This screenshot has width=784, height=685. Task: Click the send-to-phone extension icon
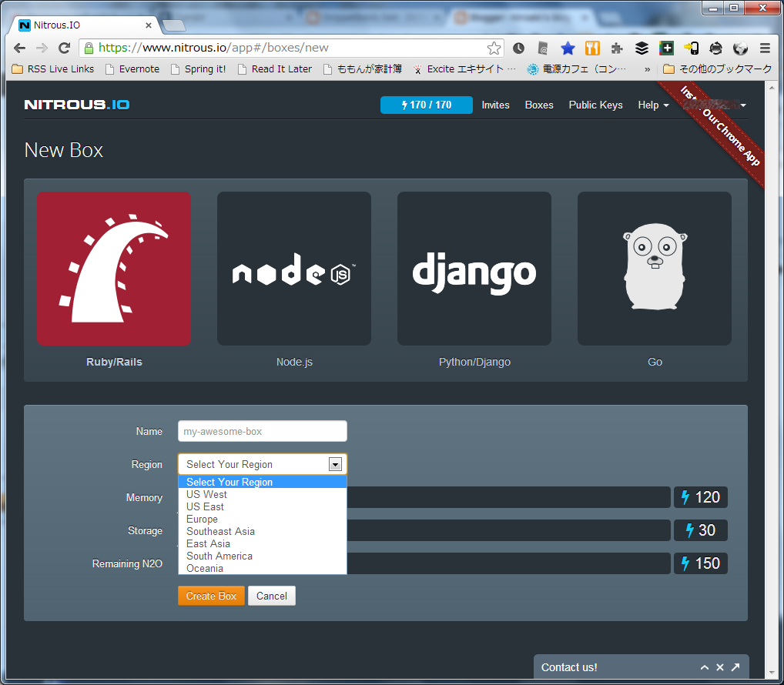pos(691,48)
